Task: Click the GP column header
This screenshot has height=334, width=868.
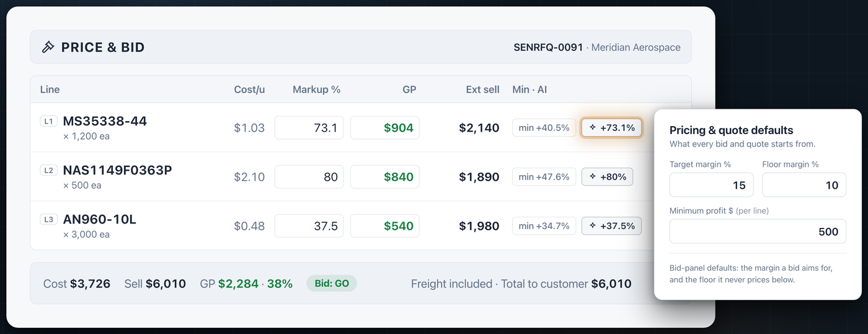Action: click(x=409, y=89)
